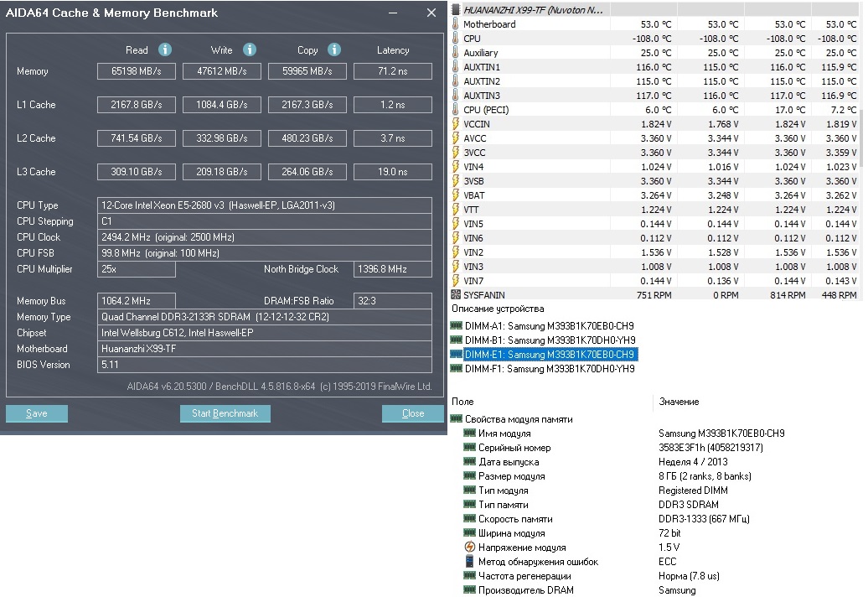The image size is (868, 597).
Task: Click Дата выпуска value Неделя 4 / 2013
Action: [x=693, y=462]
